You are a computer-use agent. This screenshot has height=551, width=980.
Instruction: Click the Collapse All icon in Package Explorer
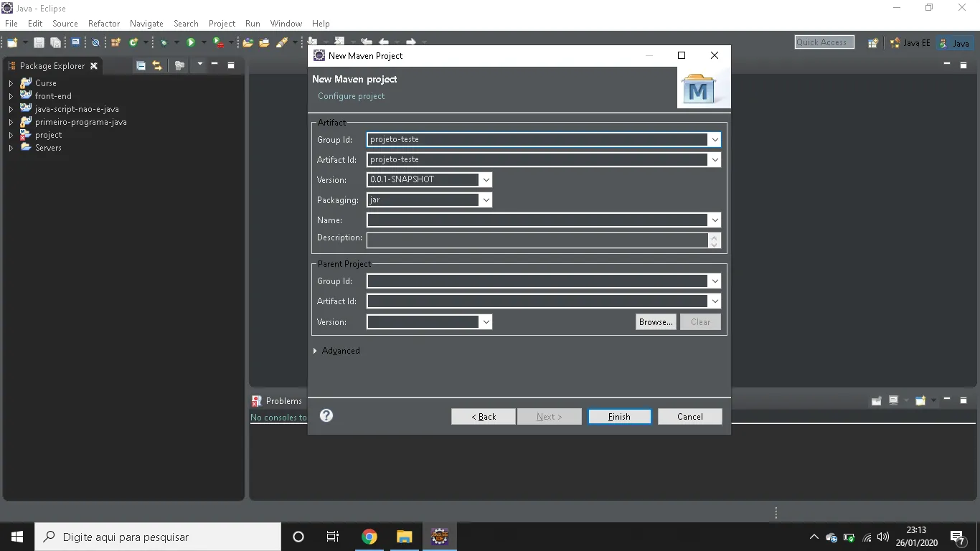pos(141,65)
